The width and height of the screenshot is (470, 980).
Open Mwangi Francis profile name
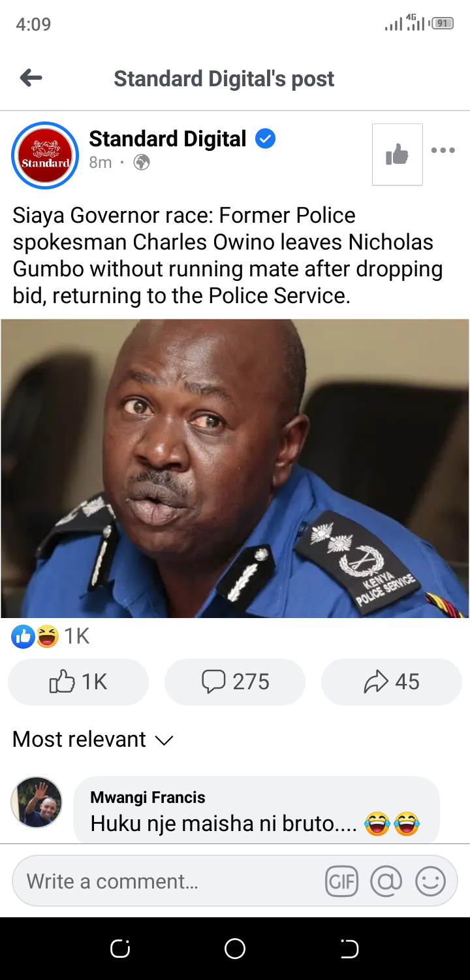[x=148, y=797]
